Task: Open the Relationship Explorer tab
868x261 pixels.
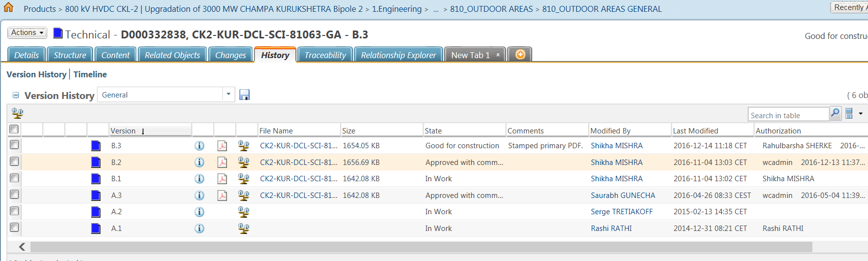Action: pyautogui.click(x=398, y=55)
